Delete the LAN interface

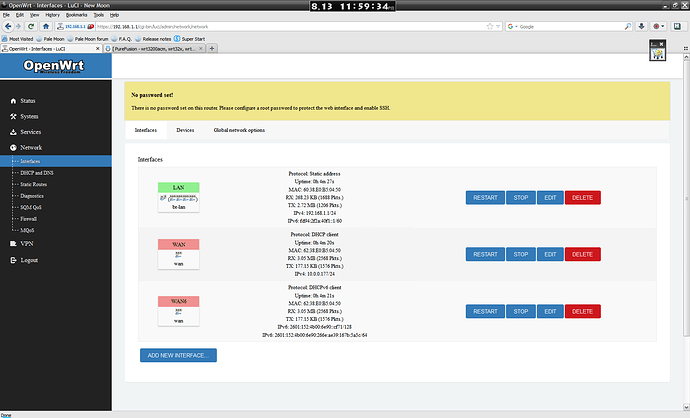582,198
